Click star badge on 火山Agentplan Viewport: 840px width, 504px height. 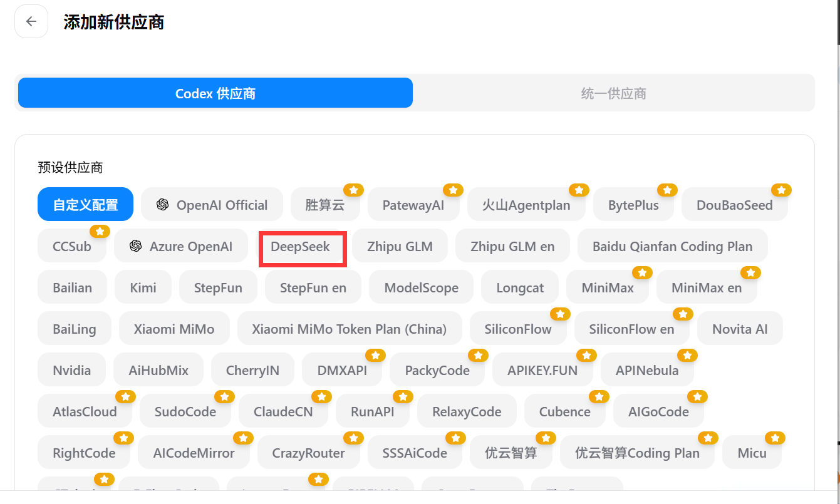click(x=579, y=190)
